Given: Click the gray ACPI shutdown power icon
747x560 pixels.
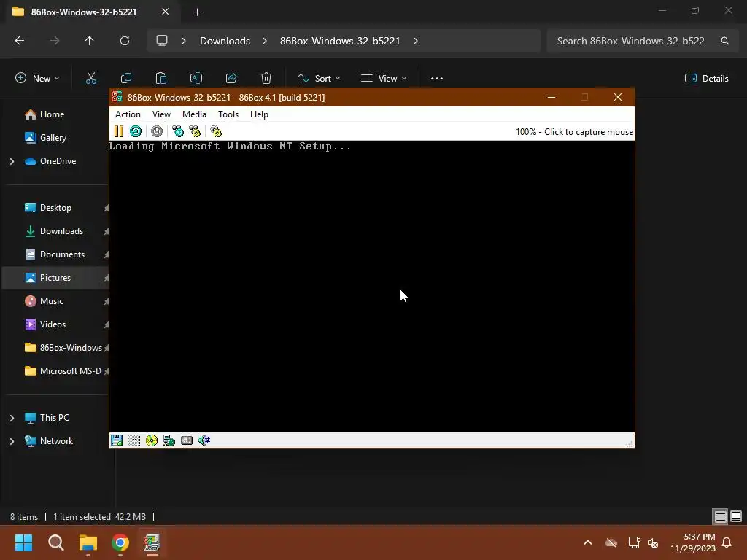Looking at the screenshot, I should pos(157,131).
